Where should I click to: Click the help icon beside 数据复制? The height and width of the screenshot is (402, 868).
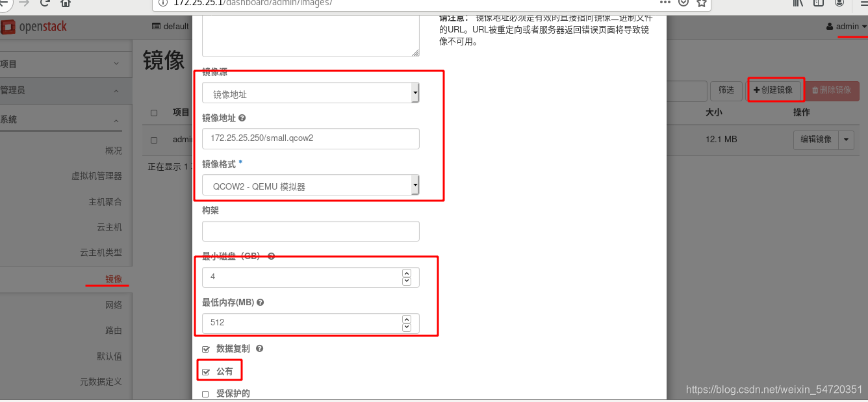[x=259, y=349]
